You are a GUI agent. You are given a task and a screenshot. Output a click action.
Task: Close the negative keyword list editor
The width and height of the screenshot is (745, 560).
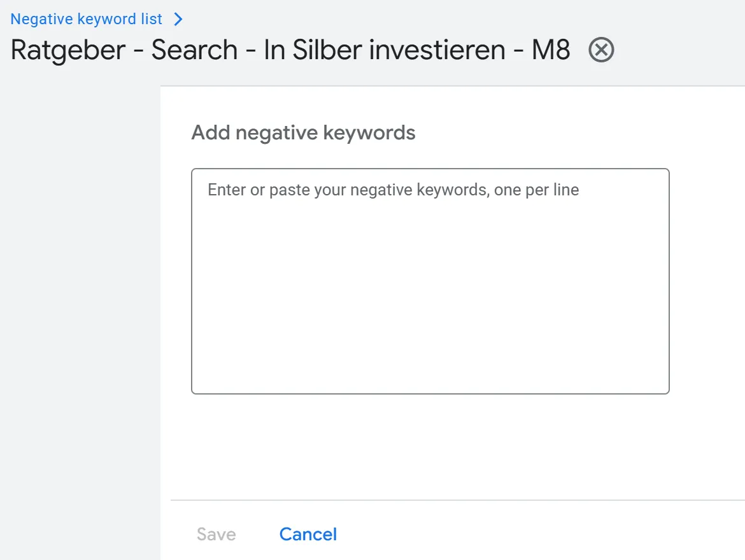coord(601,50)
